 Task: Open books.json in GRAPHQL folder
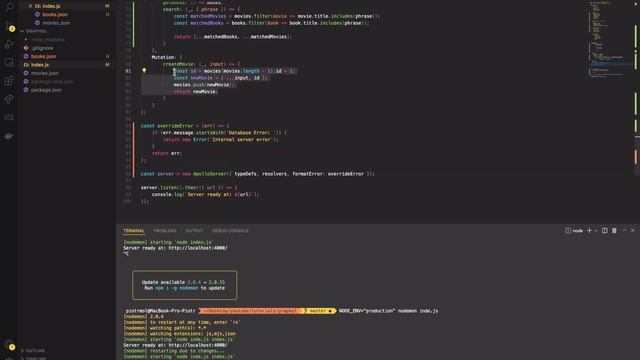tap(44, 56)
